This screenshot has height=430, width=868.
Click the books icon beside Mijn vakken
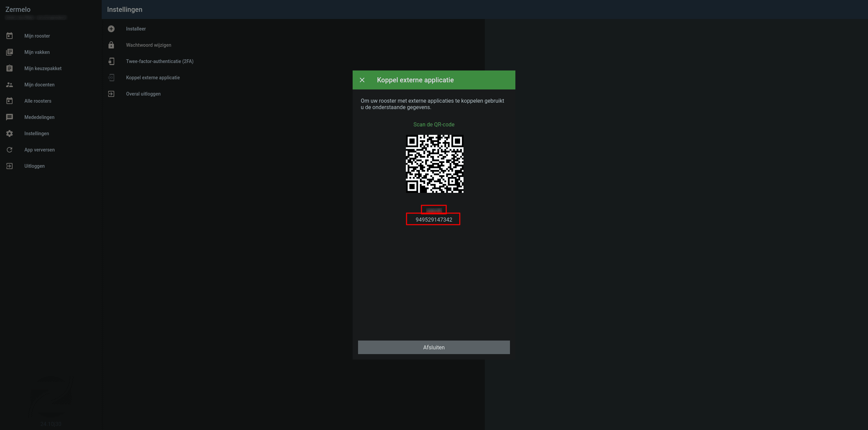click(x=9, y=52)
